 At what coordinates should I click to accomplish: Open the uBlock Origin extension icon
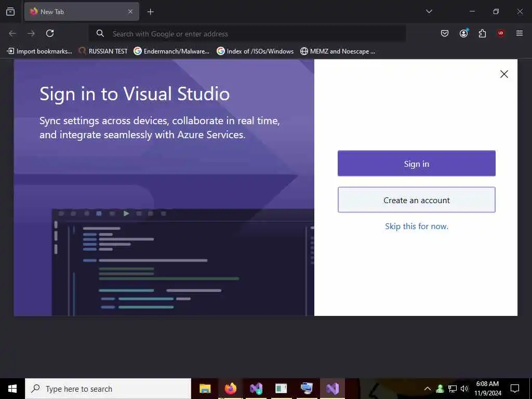tap(501, 33)
